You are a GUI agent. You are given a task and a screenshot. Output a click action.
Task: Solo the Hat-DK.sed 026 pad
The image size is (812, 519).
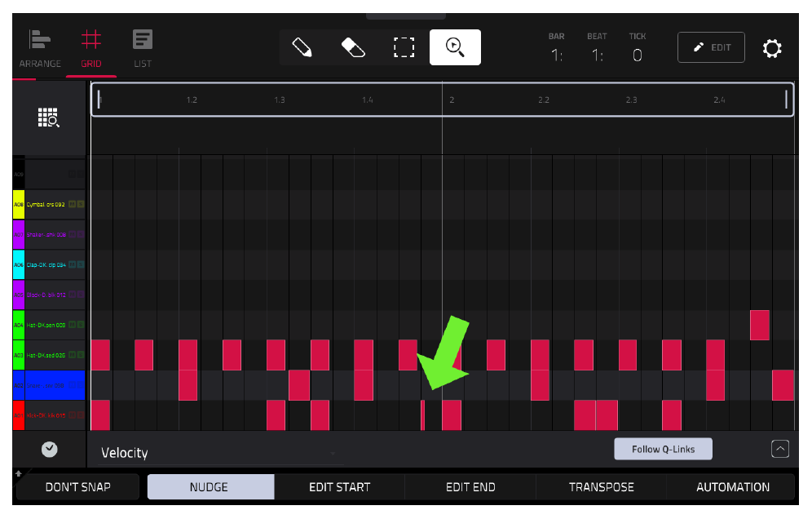point(81,355)
